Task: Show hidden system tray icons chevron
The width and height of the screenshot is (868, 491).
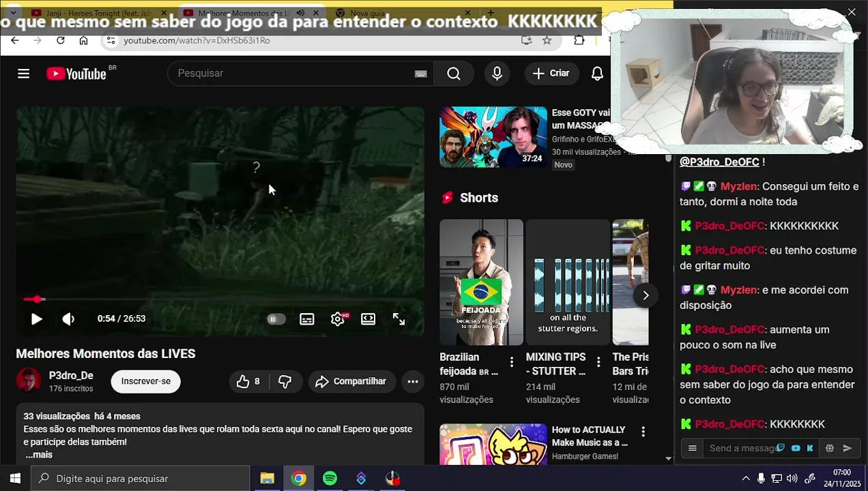Action: [x=746, y=479]
